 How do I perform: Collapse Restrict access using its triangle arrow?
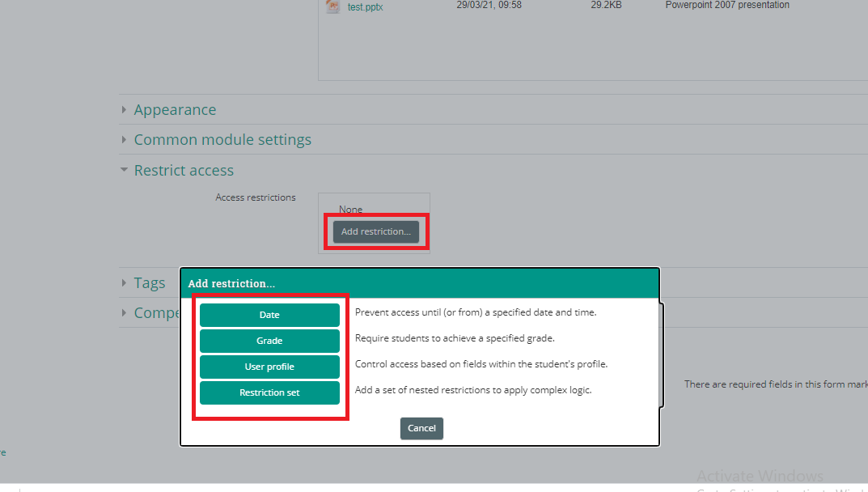tap(124, 171)
